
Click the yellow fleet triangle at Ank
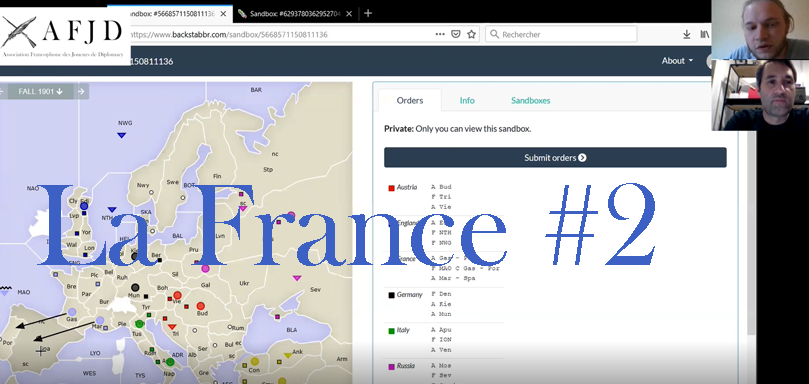point(288,355)
